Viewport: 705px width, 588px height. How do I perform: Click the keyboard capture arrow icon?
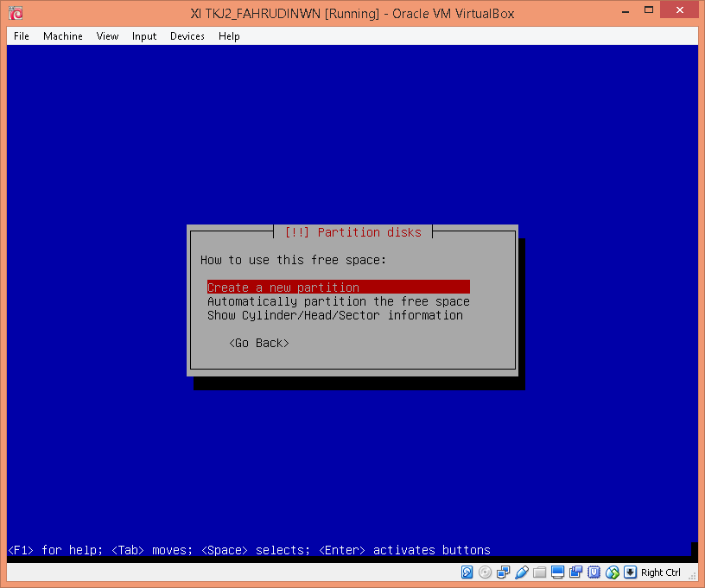(631, 572)
